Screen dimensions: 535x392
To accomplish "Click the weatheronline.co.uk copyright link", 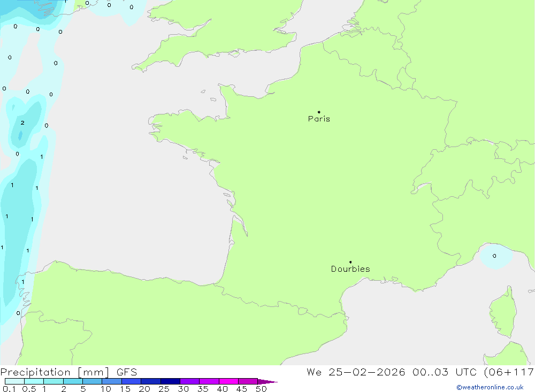I will coord(490,387).
